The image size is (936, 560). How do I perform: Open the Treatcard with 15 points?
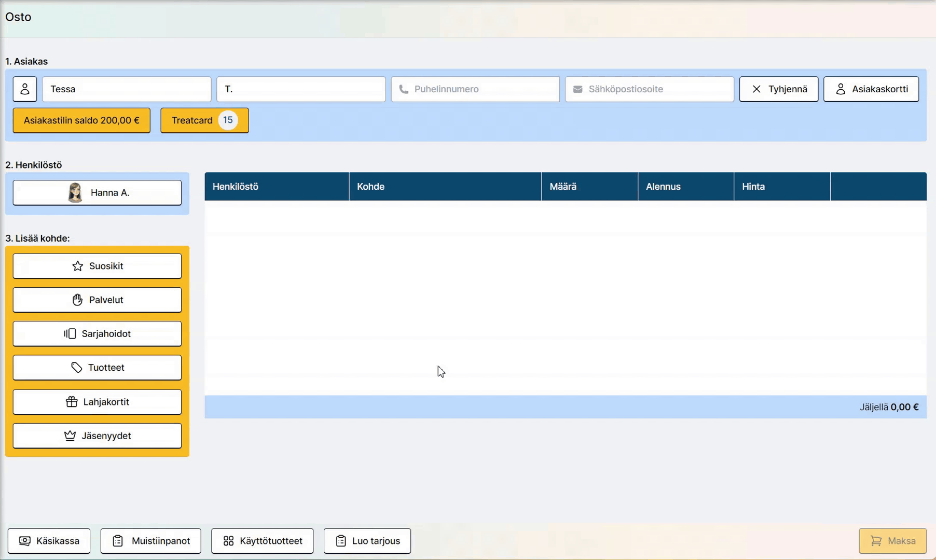click(204, 120)
